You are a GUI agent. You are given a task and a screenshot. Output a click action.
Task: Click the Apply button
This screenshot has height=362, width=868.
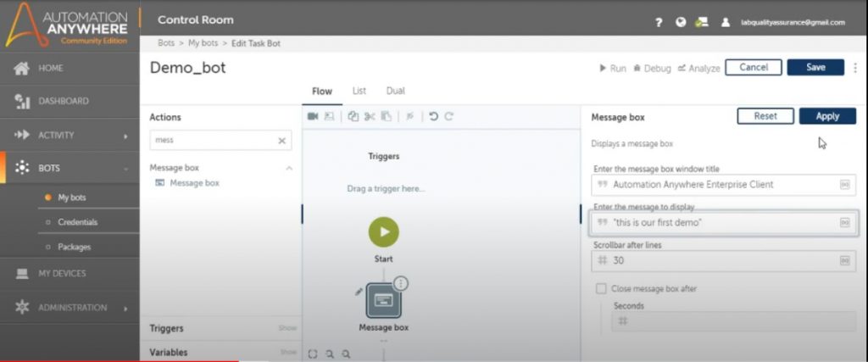(826, 117)
